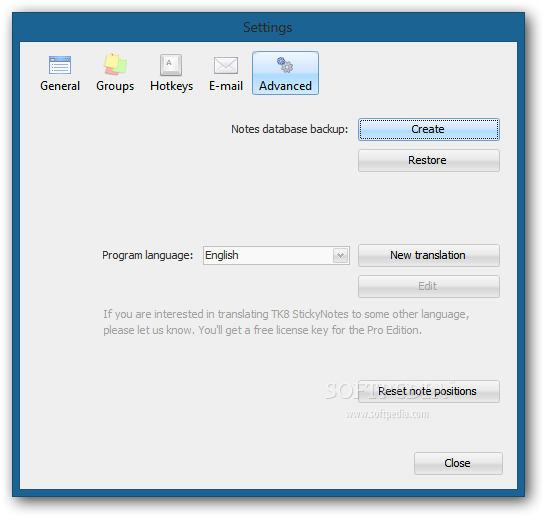This screenshot has width=545, height=517.
Task: Click the New translation button
Action: [x=429, y=256]
